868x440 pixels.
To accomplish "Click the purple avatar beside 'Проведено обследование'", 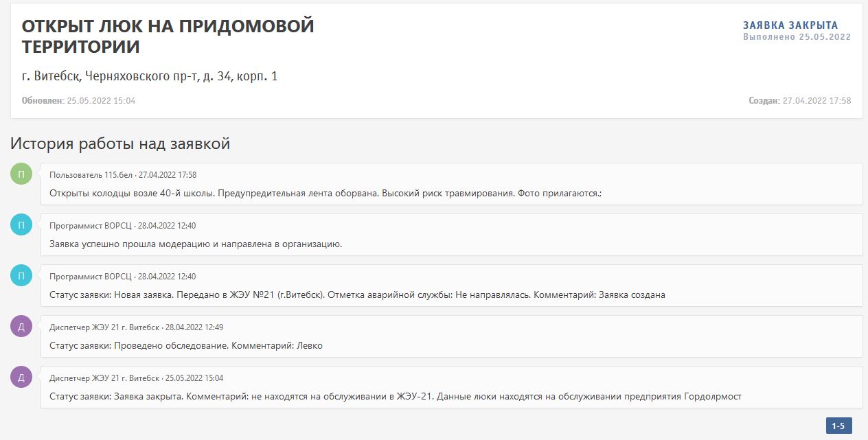I will point(21,327).
